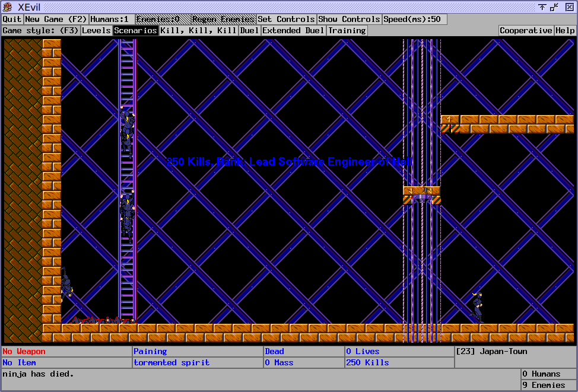This screenshot has height=392, width=578.
Task: Select the Scenarios game style
Action: [136, 31]
